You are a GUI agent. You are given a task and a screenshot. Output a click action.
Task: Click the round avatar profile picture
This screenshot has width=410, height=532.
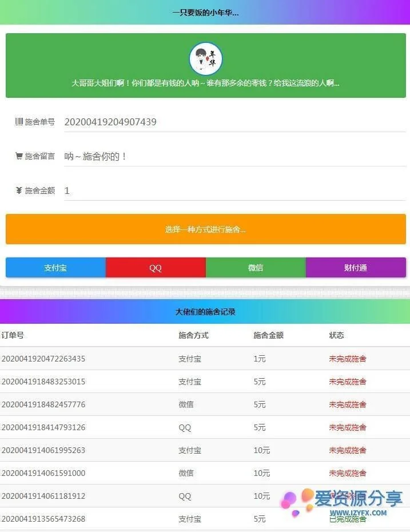pyautogui.click(x=205, y=58)
